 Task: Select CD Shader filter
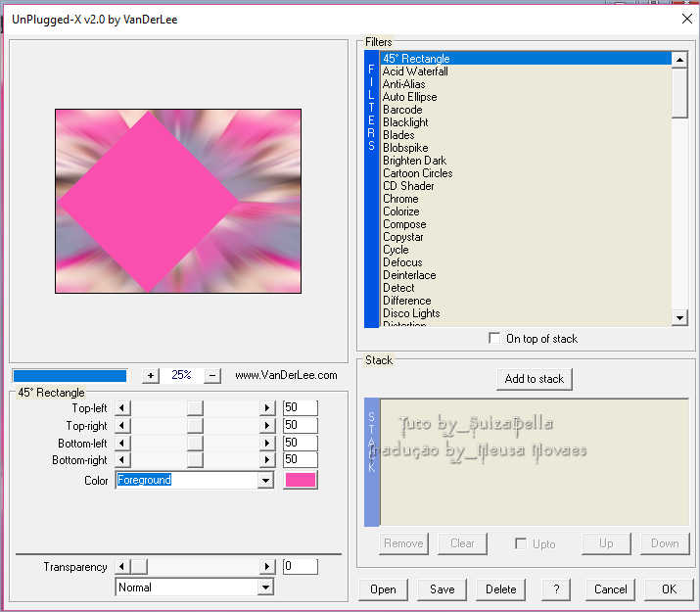tap(526, 186)
